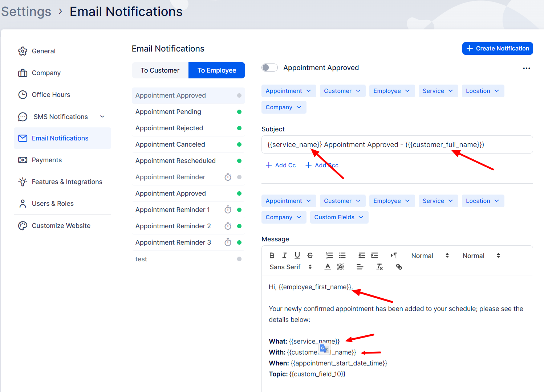Open Payments settings page
Viewport: 544px width, 392px height.
pyautogui.click(x=62, y=160)
